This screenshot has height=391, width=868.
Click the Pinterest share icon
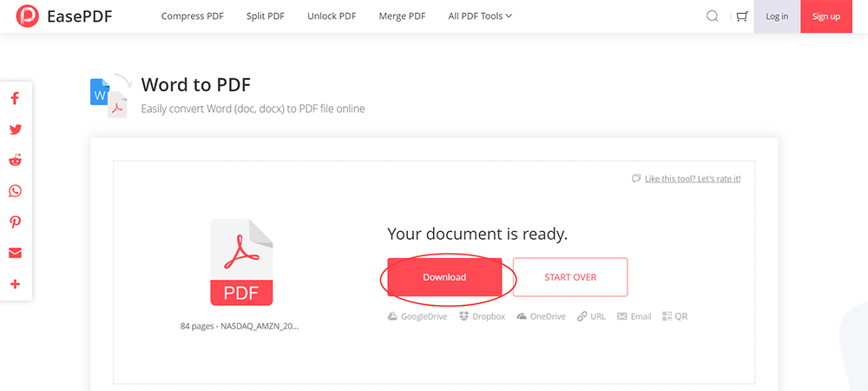[x=15, y=222]
